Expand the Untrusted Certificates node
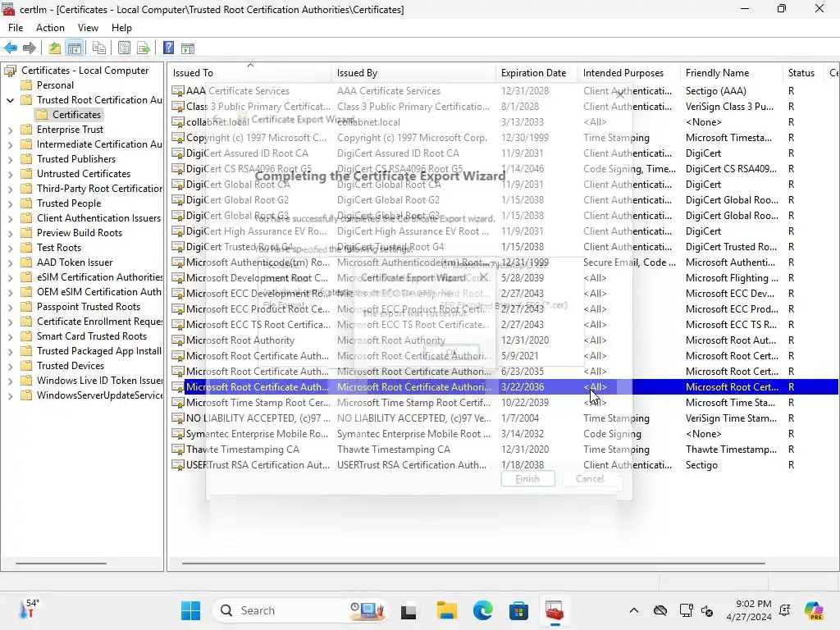Image resolution: width=840 pixels, height=630 pixels. pos(10,174)
